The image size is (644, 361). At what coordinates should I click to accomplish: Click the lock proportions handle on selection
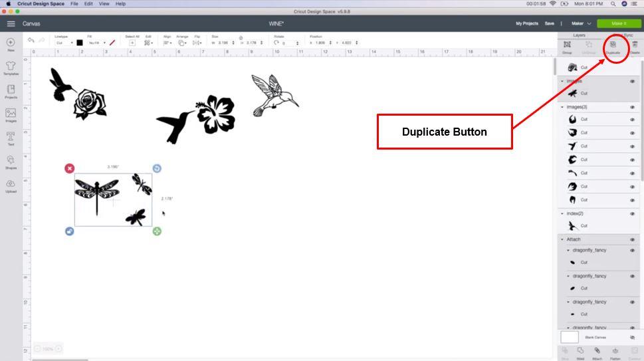point(69,231)
